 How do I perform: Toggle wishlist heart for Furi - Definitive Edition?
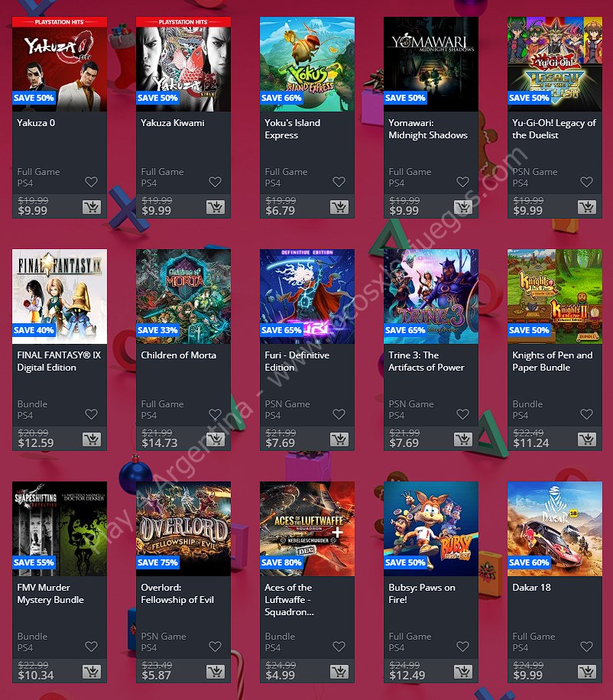click(339, 414)
